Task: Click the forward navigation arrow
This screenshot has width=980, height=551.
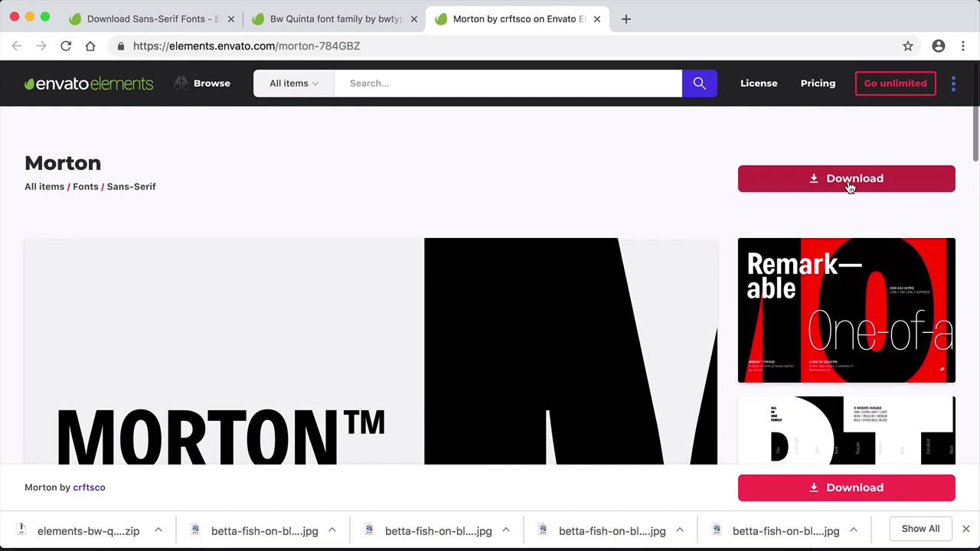Action: pos(41,46)
